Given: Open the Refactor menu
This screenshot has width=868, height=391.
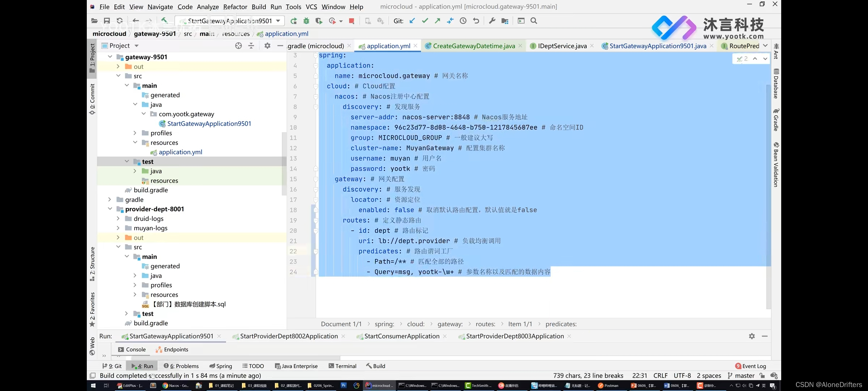Looking at the screenshot, I should point(235,7).
